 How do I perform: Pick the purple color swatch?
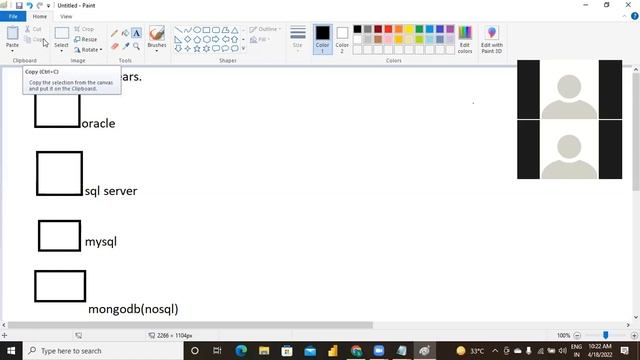point(450,29)
